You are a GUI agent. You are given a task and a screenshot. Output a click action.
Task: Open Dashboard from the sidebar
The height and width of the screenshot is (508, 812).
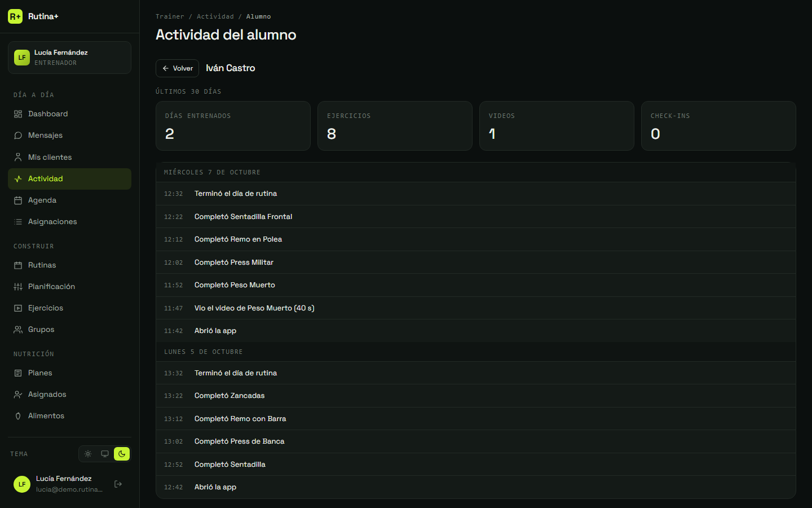click(x=69, y=114)
